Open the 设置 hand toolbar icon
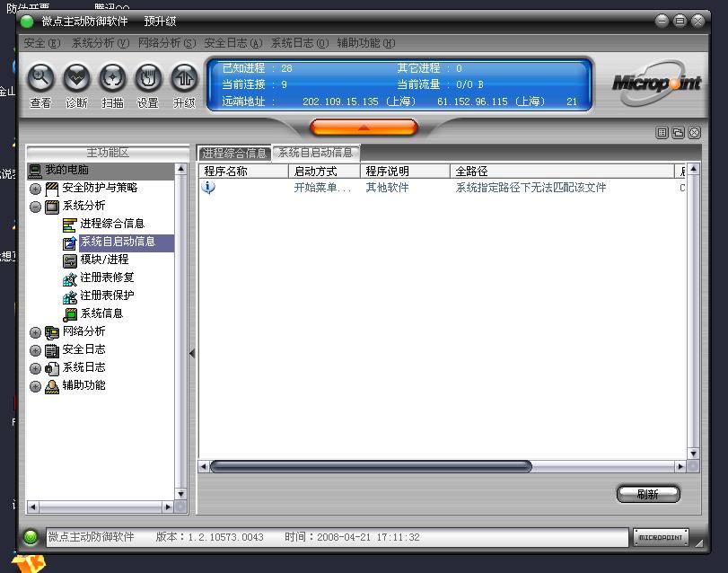 click(148, 77)
